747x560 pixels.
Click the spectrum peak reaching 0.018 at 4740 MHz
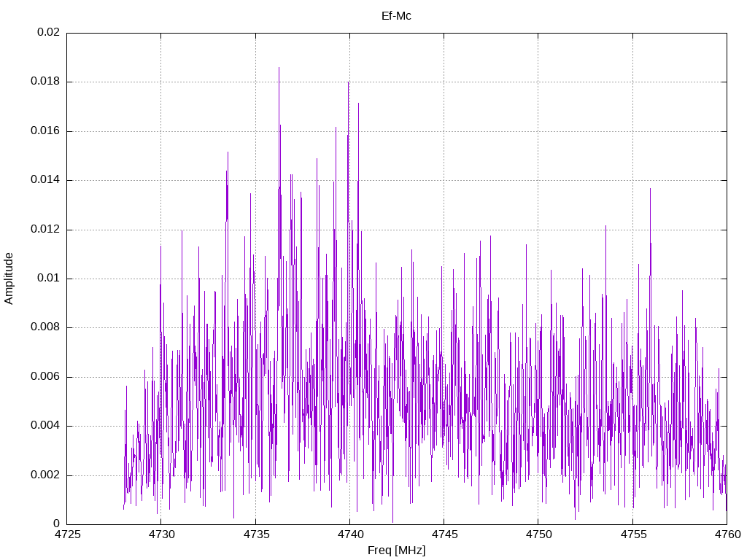point(348,83)
